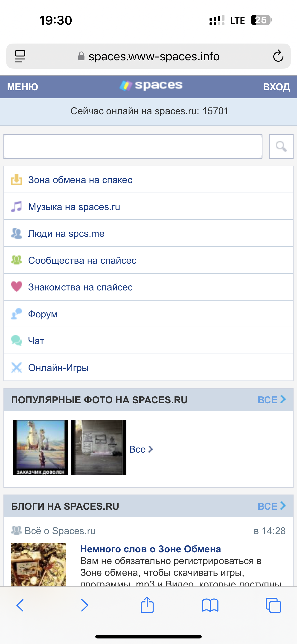Open МЕНЮ in the header
Viewport: 297px width, 644px height.
click(23, 87)
